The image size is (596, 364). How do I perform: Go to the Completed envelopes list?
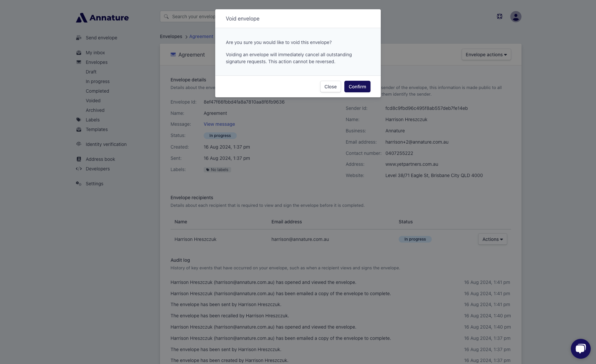point(97,91)
